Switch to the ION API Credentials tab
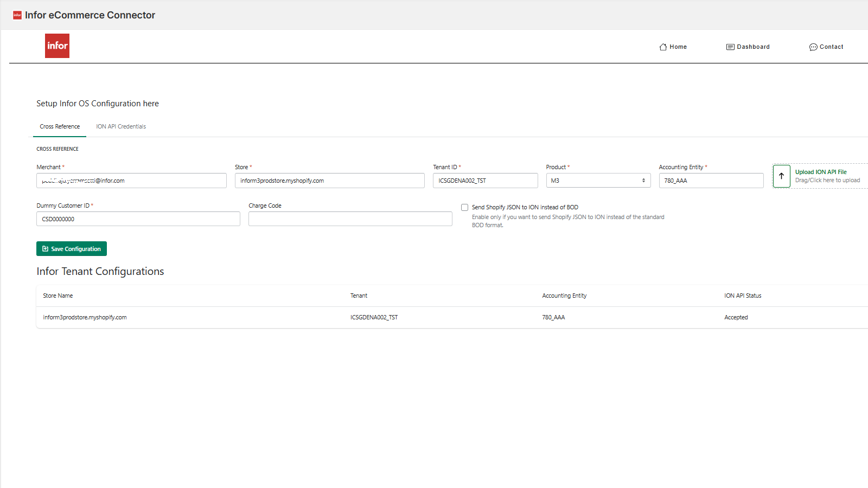 (121, 126)
